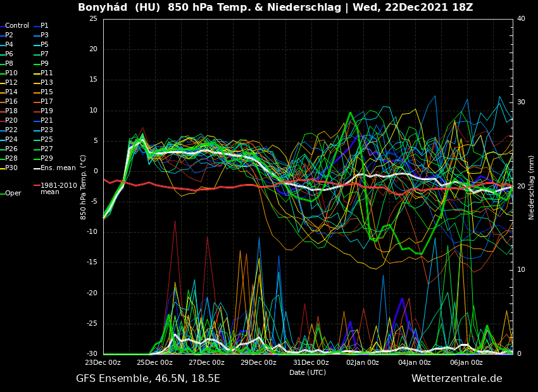Click the Wetterzentrale.de watermark text

tap(456, 379)
